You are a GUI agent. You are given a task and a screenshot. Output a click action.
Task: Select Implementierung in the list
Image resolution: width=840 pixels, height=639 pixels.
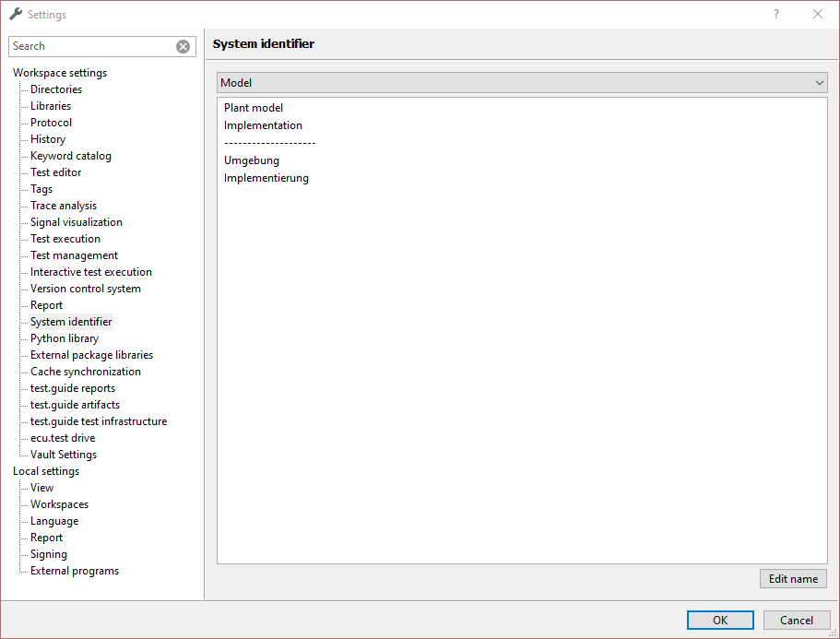266,178
